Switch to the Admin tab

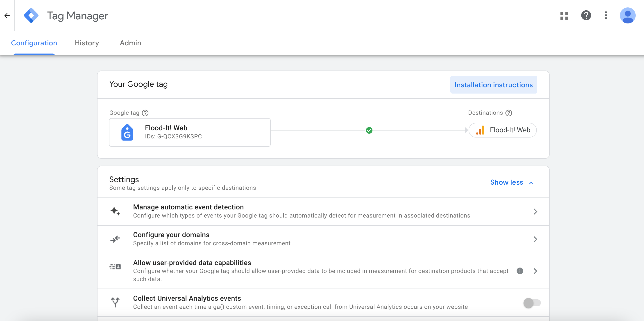click(x=130, y=43)
